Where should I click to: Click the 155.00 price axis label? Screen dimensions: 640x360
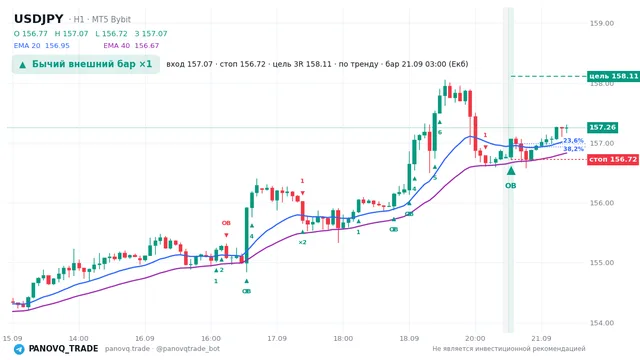point(602,262)
